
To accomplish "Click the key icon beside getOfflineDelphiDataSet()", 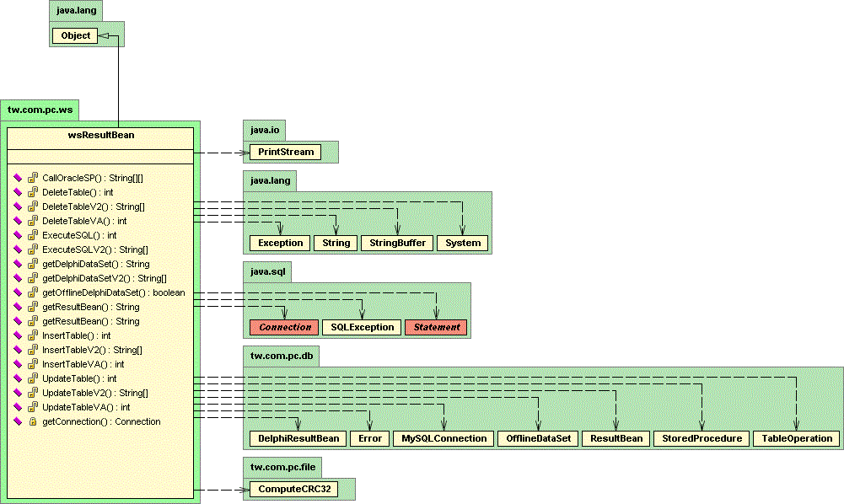I will pyautogui.click(x=32, y=292).
